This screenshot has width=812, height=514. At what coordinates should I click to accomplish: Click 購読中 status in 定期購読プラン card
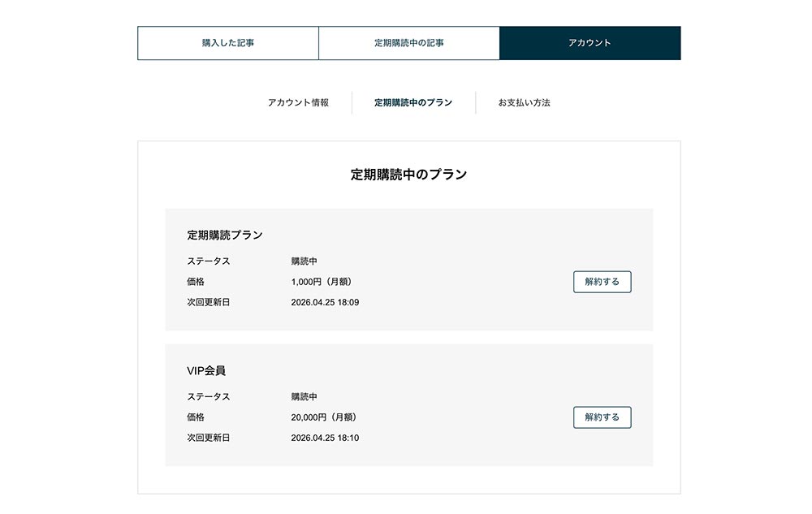click(304, 261)
